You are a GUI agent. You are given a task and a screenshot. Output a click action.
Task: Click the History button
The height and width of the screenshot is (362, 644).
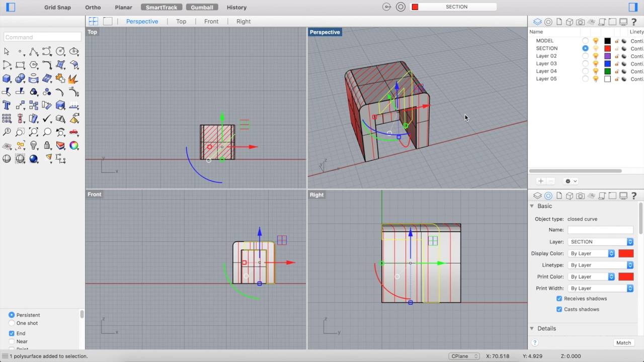tap(236, 8)
